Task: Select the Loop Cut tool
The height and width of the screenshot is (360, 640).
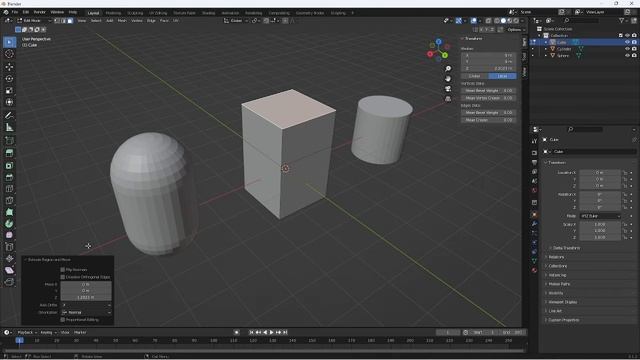Action: tap(9, 189)
